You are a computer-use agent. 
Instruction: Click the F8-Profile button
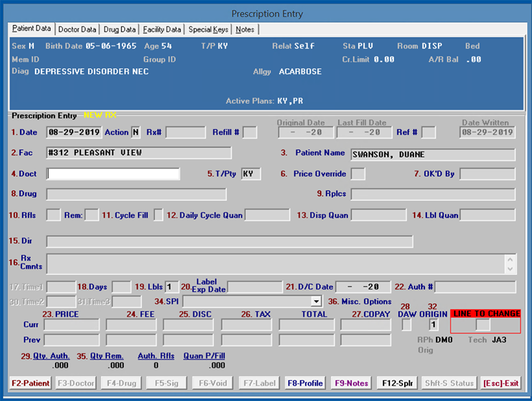point(304,383)
